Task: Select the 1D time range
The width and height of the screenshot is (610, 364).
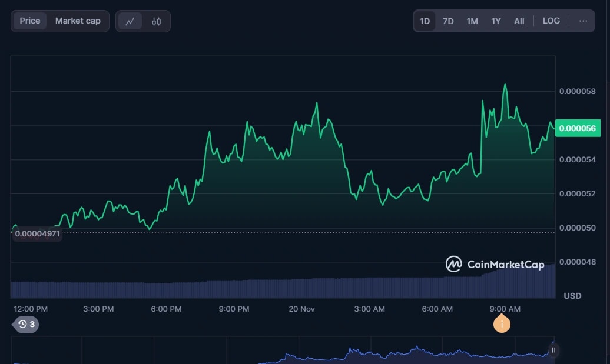Action: (x=425, y=21)
